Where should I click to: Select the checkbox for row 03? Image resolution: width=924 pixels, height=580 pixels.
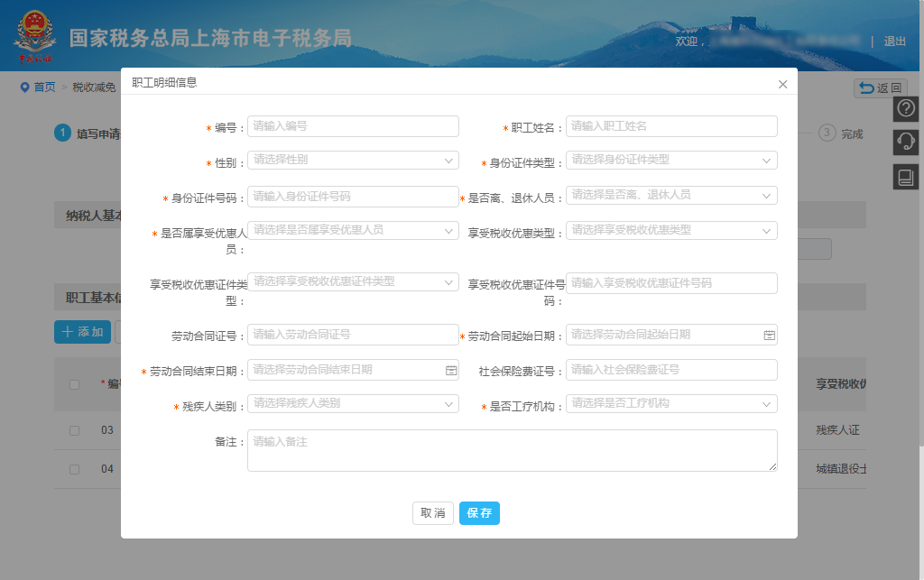click(x=74, y=430)
